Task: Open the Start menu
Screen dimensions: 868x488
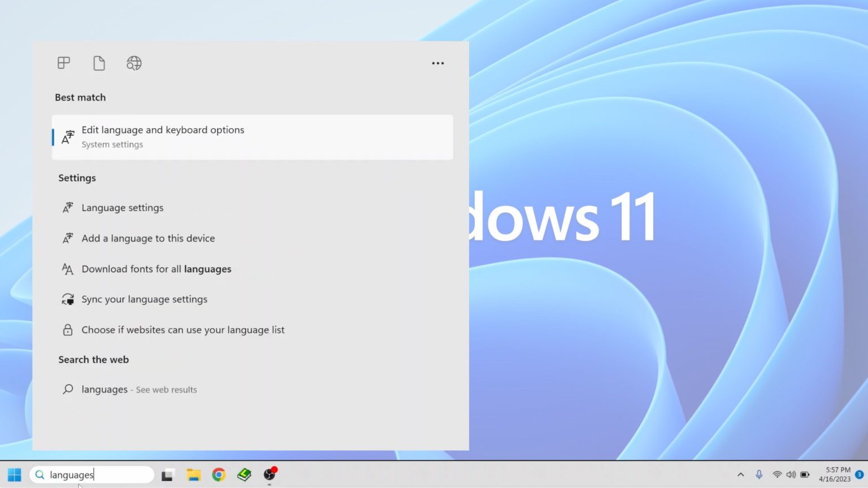Action: [14, 474]
